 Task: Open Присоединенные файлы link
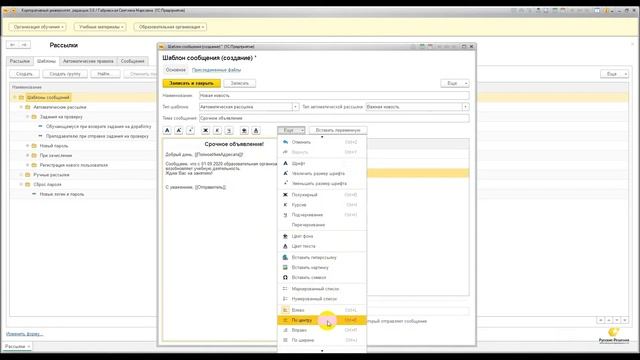coord(216,70)
